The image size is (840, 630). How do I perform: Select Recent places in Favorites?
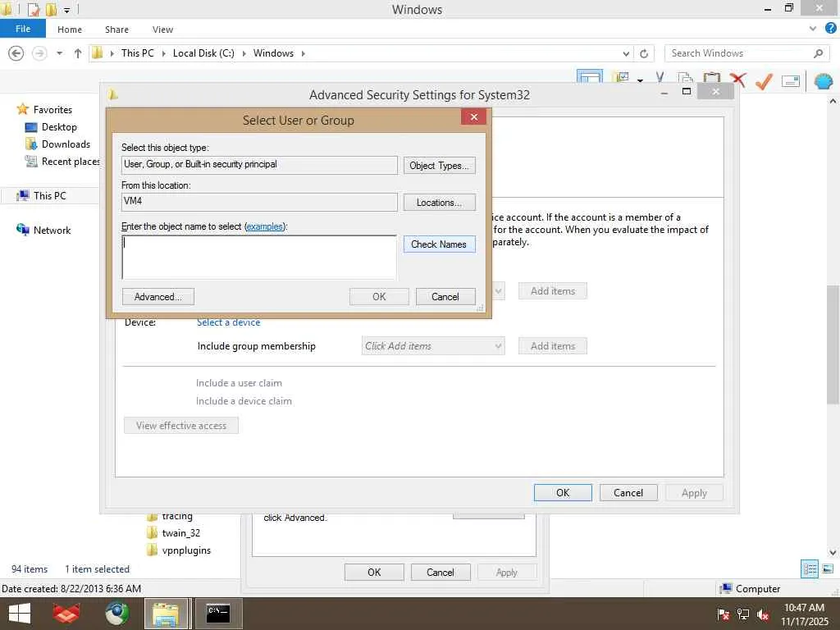pos(62,162)
